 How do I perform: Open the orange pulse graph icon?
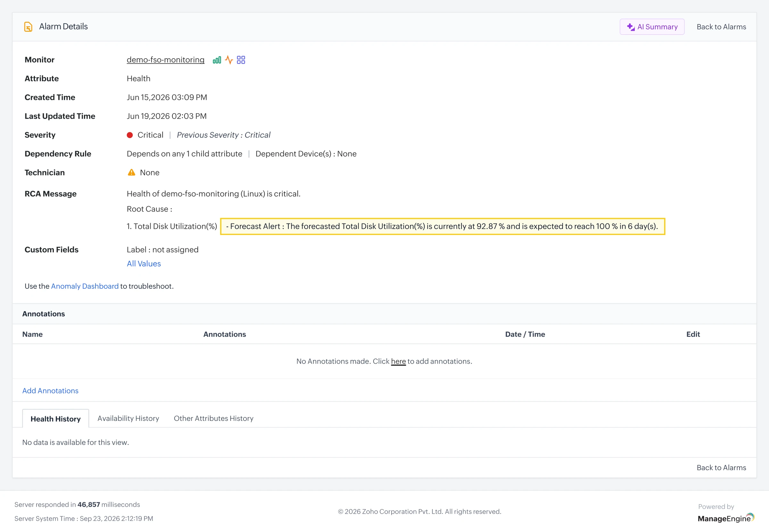click(229, 60)
